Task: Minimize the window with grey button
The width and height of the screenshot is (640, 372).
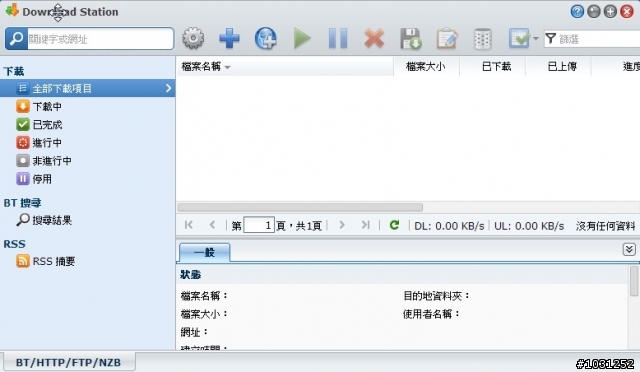Action: click(593, 11)
